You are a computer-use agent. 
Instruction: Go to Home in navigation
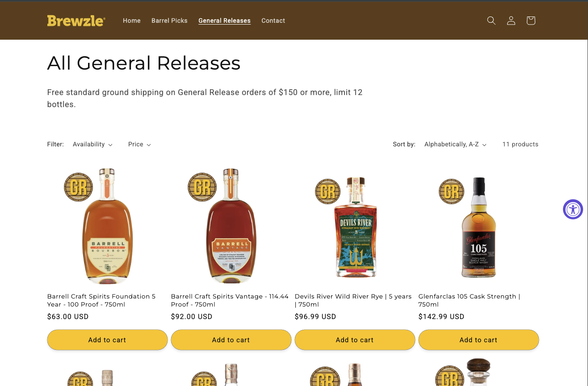pos(132,21)
